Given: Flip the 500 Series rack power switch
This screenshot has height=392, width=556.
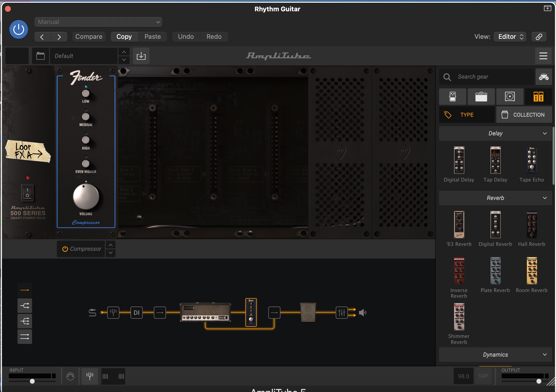Looking at the screenshot, I should coord(28,193).
